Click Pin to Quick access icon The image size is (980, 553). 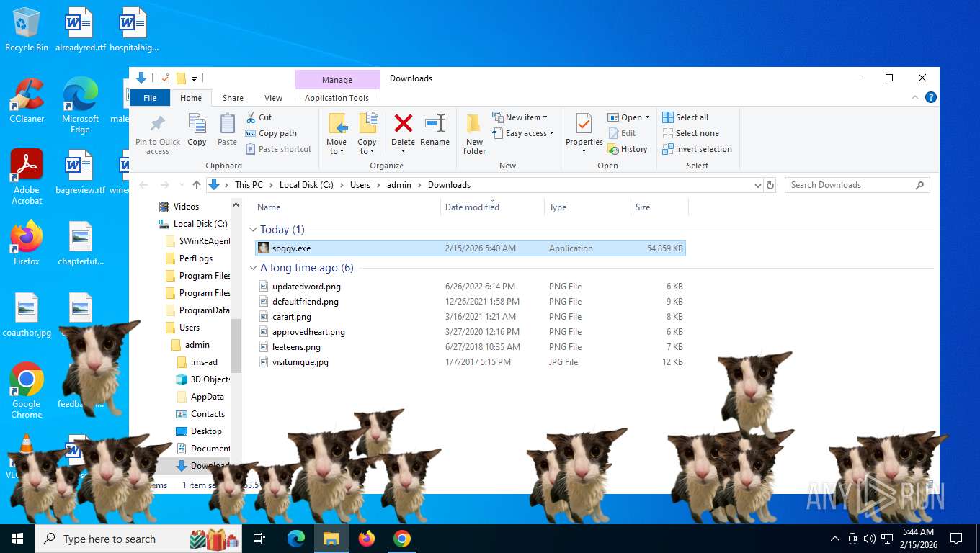click(x=158, y=134)
